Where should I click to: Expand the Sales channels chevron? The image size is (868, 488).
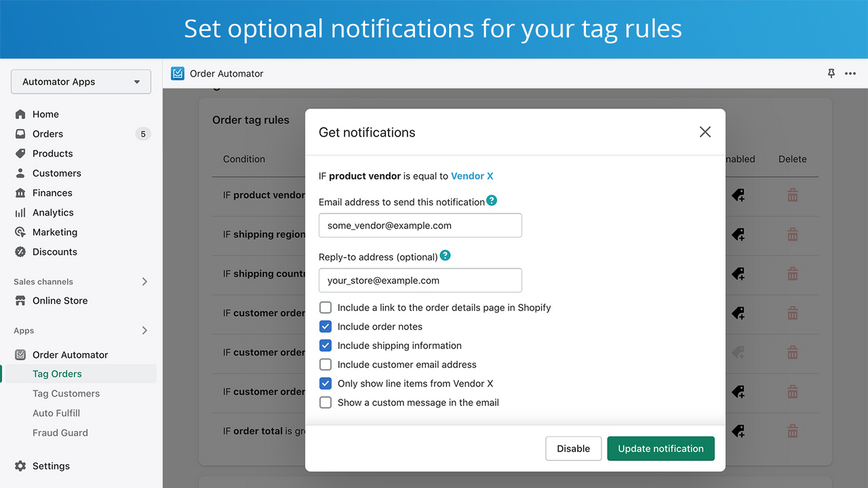pyautogui.click(x=144, y=281)
